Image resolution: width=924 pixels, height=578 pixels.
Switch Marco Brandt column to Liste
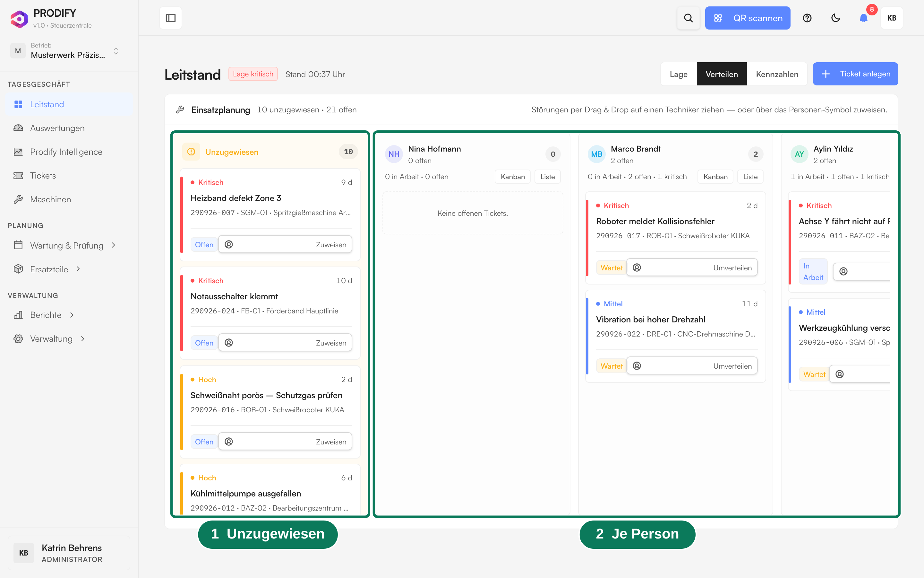point(750,177)
